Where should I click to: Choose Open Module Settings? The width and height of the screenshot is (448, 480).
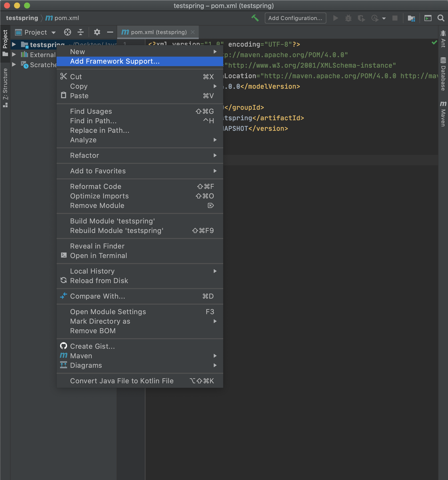point(140,312)
